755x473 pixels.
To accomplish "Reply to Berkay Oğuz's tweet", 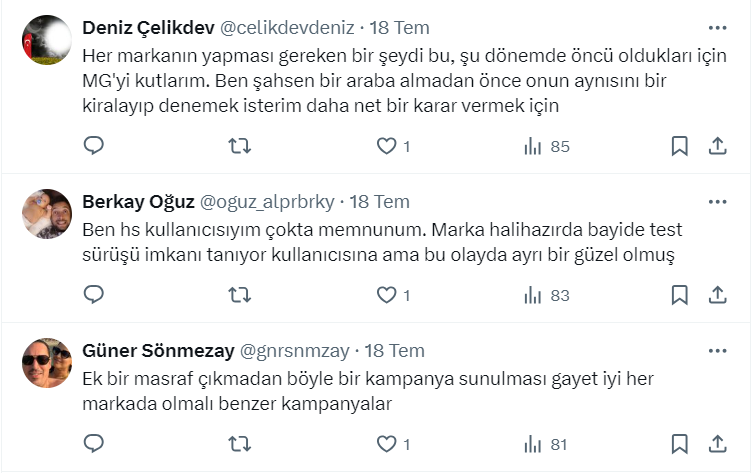I will coord(93,295).
